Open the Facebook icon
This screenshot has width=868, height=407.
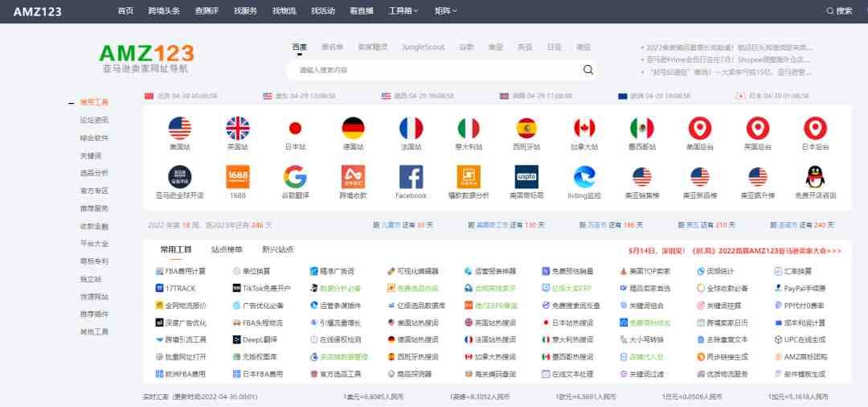(x=411, y=177)
